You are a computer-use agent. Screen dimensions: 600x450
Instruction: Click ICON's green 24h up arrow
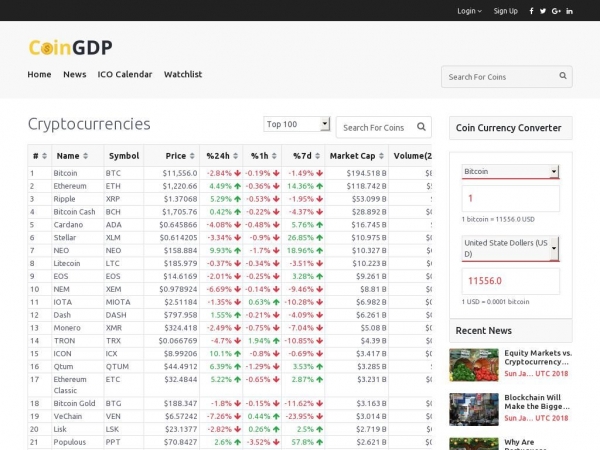pyautogui.click(x=237, y=354)
